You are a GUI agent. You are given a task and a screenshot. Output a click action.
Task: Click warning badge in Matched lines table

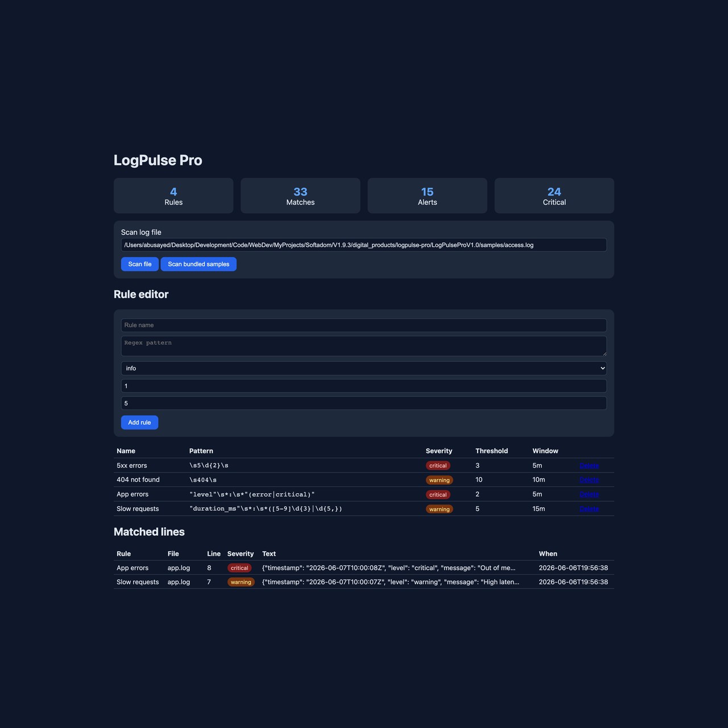coord(241,582)
